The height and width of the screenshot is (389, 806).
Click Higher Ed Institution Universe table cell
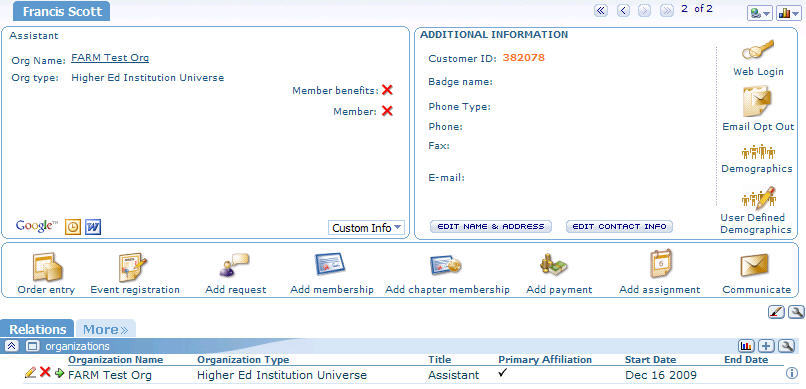point(282,375)
